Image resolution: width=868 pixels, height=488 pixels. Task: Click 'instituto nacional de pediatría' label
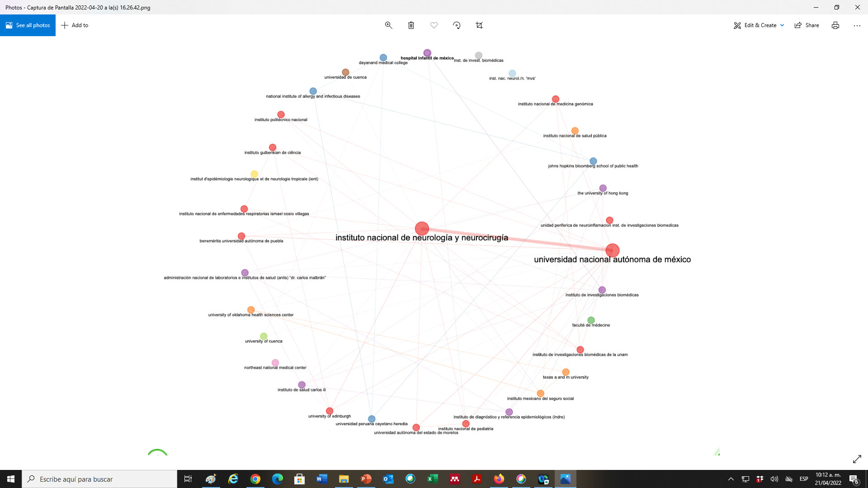point(466,429)
